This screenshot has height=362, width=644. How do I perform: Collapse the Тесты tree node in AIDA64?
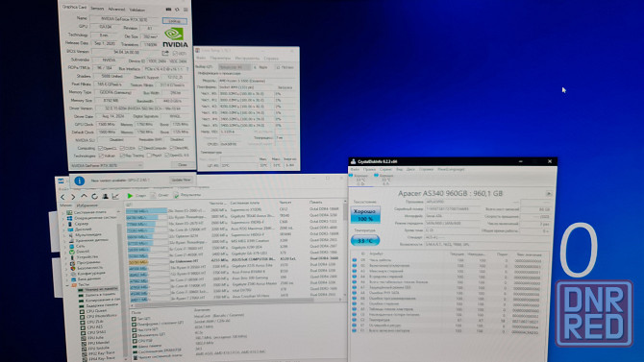tap(67, 284)
